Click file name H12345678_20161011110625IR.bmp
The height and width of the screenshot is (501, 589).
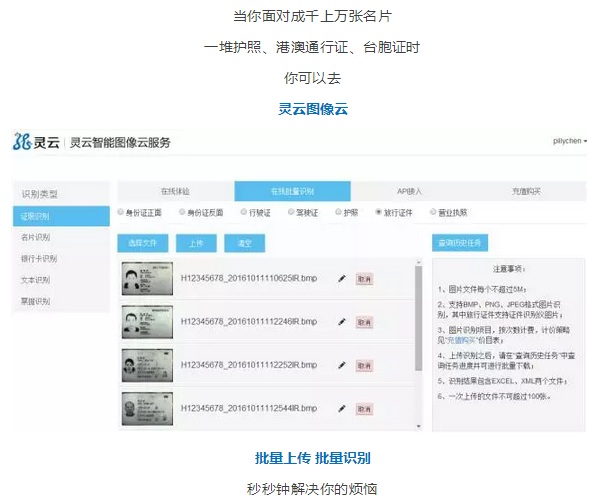coord(249,278)
